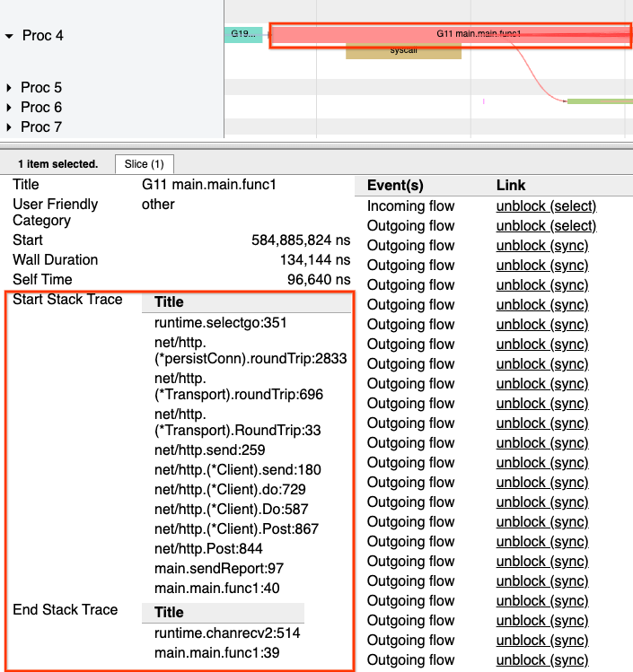Select the main.main.func1:40 stack frame
The image size is (633, 672).
click(x=216, y=588)
